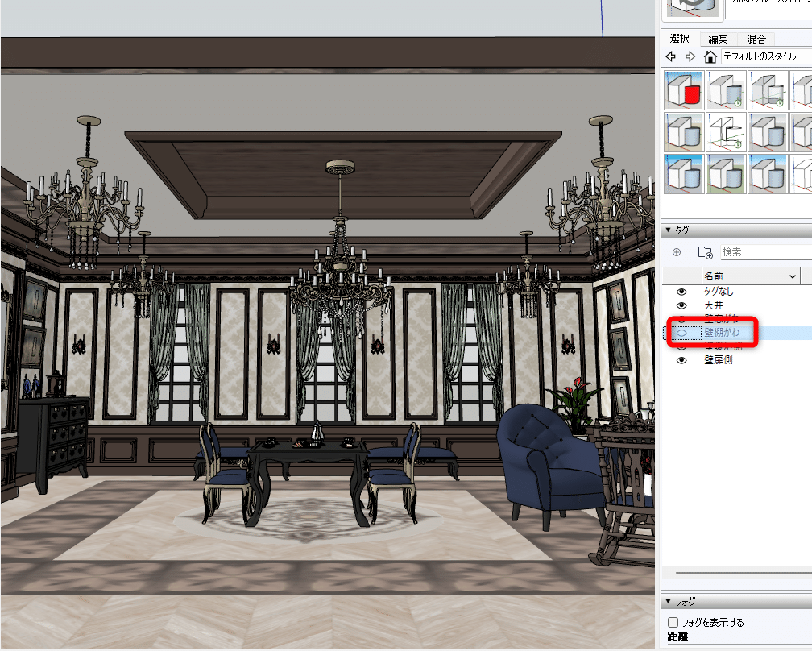Choose the third-row third blue-sky style thumbnail
The height and width of the screenshot is (651, 812).
[768, 174]
